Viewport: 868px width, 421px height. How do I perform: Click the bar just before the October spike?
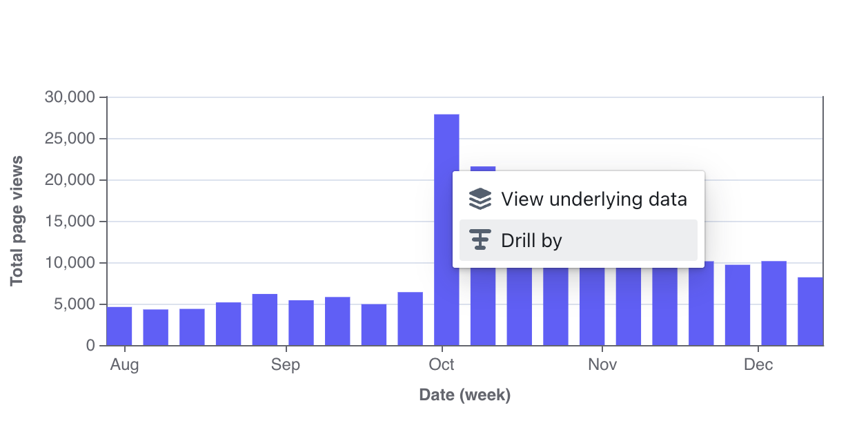pyautogui.click(x=411, y=319)
